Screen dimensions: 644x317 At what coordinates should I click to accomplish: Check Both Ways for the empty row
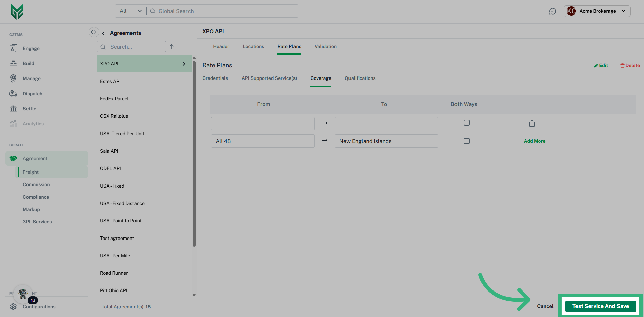[466, 123]
